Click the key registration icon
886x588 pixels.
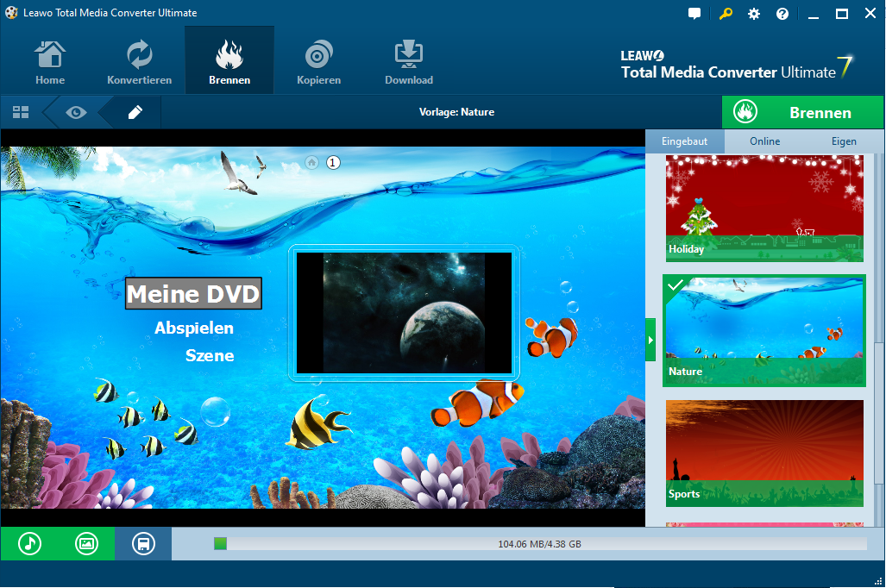726,14
